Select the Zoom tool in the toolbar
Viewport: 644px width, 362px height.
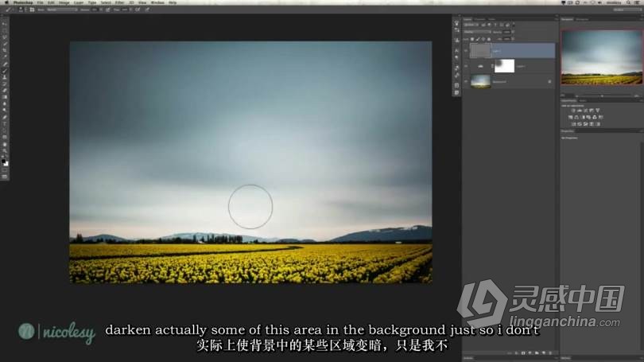click(5, 151)
